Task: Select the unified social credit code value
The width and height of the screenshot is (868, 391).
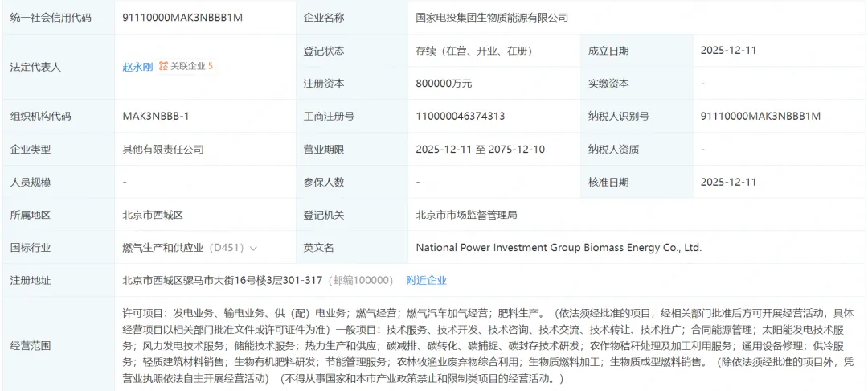Action: (x=174, y=17)
